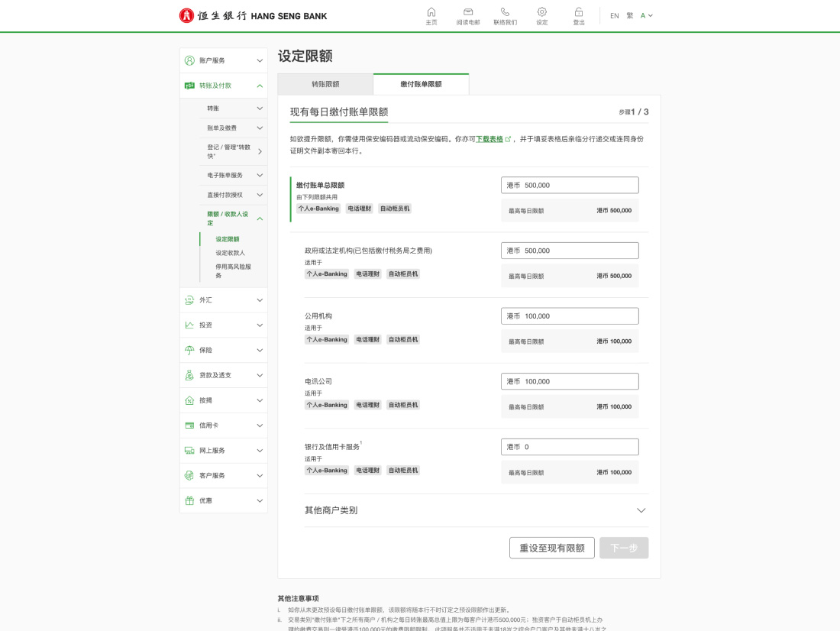Switch to the 转账限额 tab
This screenshot has width=840, height=631.
tap(325, 84)
